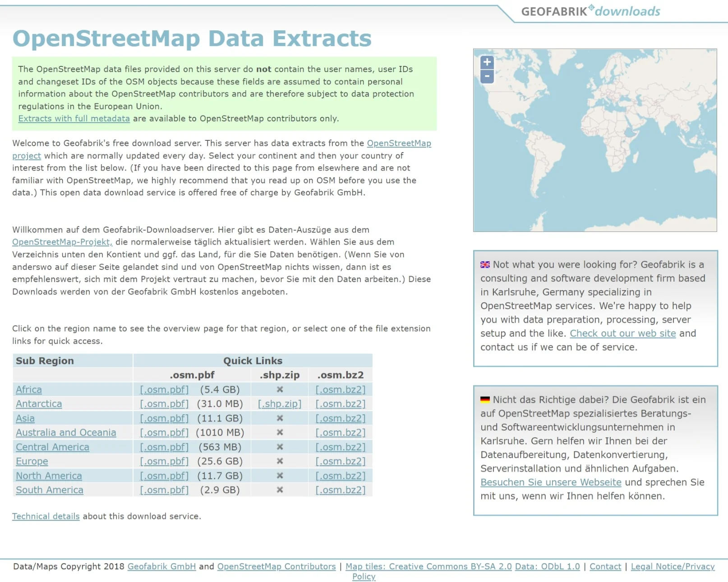Open the Africa region page
Image resolution: width=728 pixels, height=582 pixels.
pos(29,390)
